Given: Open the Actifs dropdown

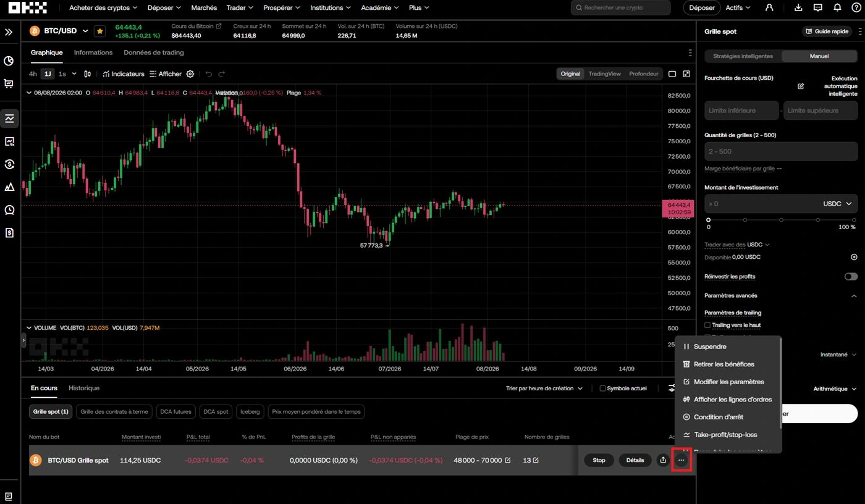Looking at the screenshot, I should pos(738,8).
